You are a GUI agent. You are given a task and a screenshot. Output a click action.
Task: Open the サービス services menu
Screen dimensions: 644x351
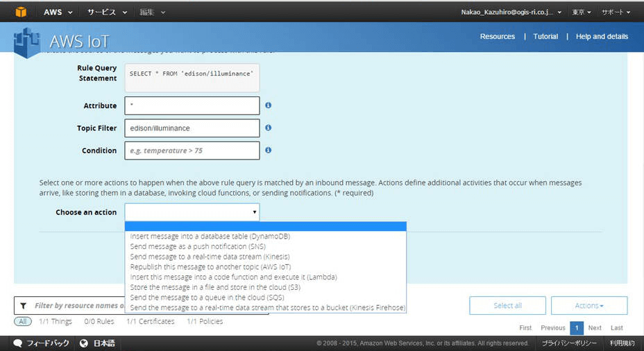[x=107, y=12]
